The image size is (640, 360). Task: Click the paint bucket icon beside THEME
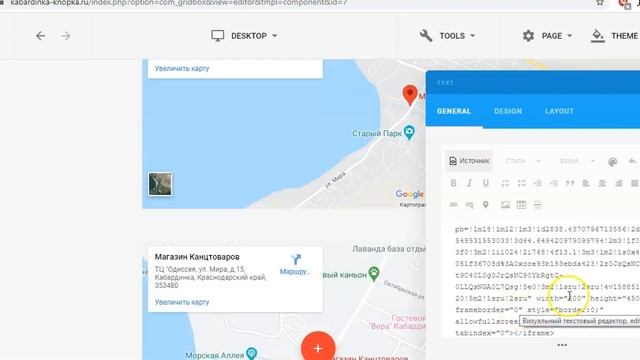pos(598,36)
